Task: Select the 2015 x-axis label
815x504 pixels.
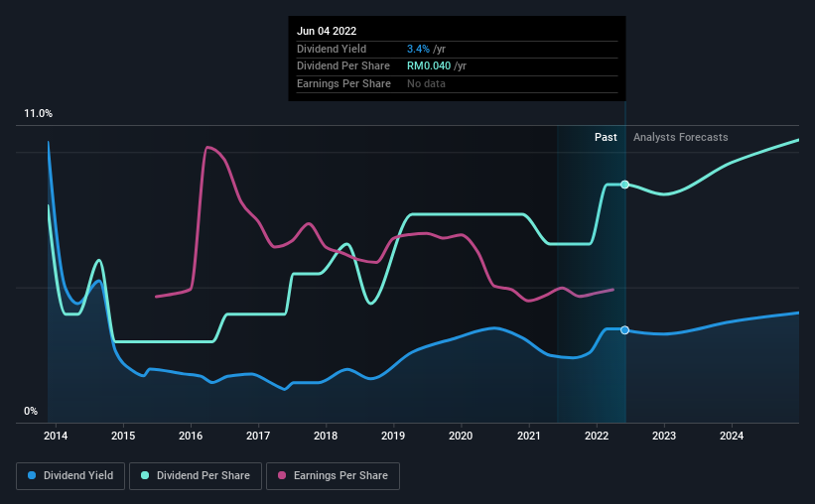Action: [x=123, y=436]
